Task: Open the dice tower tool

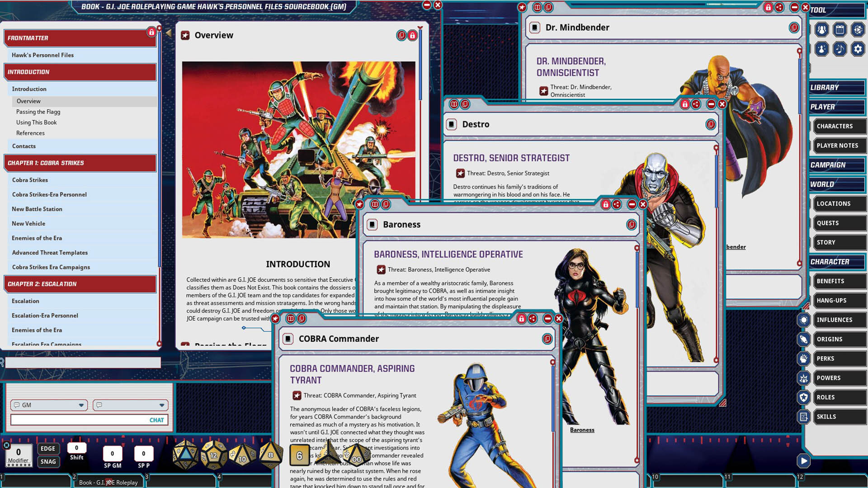Action: click(x=858, y=30)
